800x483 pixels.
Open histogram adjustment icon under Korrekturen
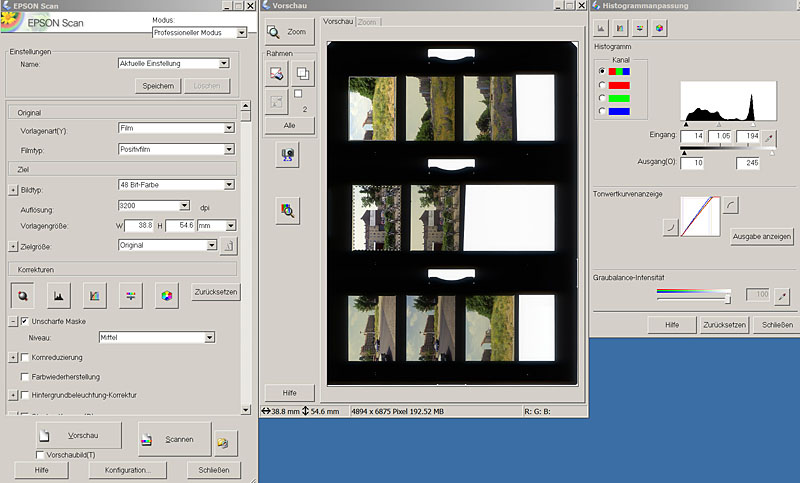point(59,295)
